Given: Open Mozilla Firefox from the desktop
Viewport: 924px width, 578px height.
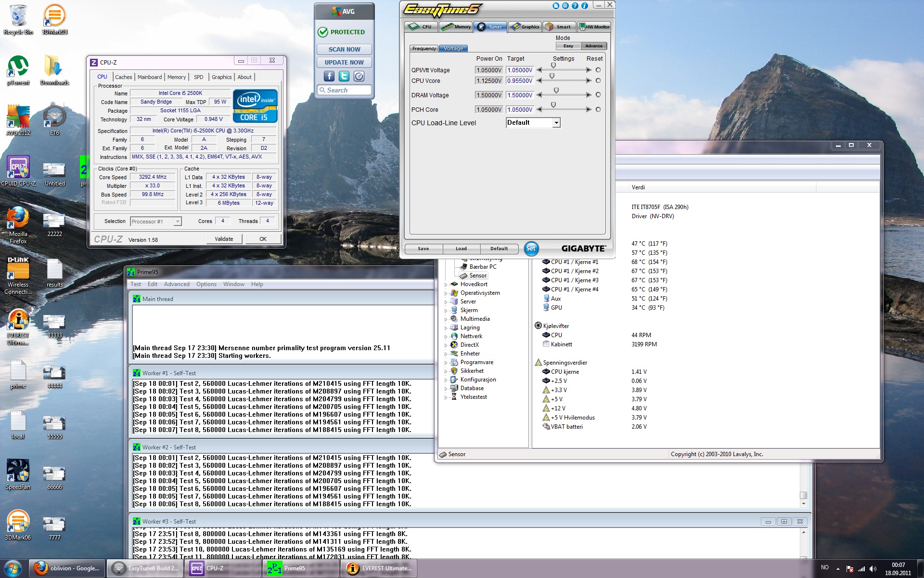Looking at the screenshot, I should [x=18, y=225].
